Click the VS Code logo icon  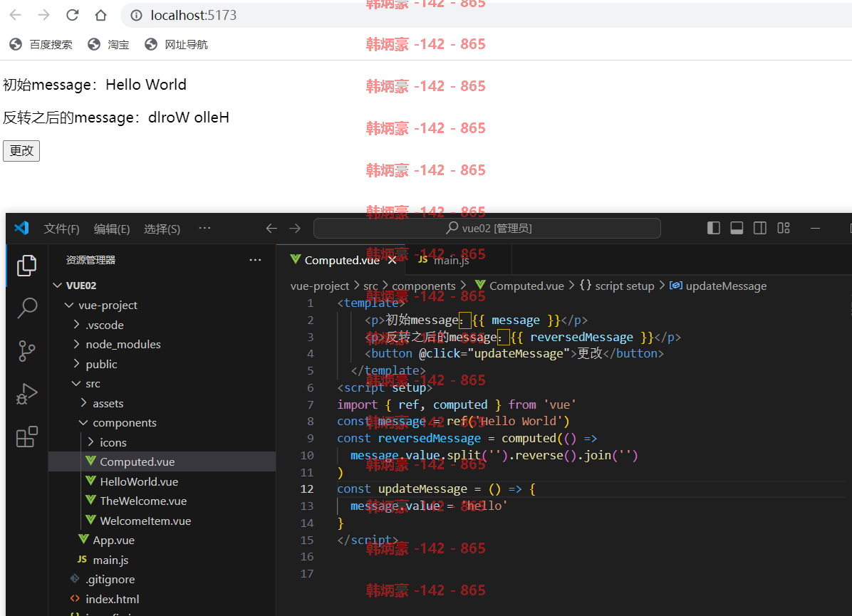(22, 228)
